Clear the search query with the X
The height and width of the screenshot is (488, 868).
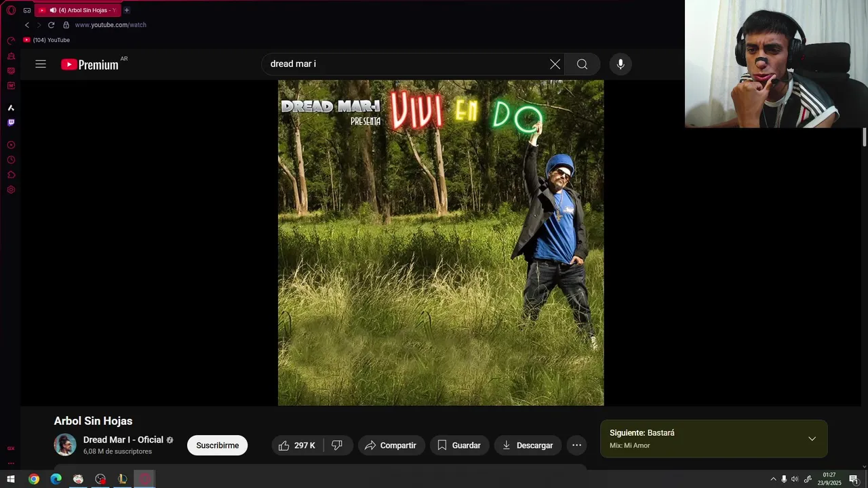pyautogui.click(x=555, y=64)
